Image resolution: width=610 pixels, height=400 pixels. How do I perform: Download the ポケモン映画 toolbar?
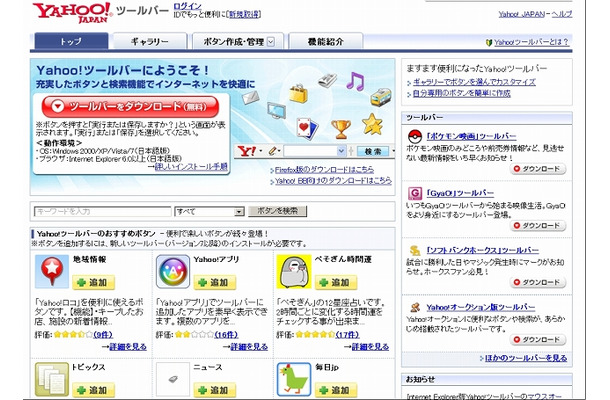538,169
